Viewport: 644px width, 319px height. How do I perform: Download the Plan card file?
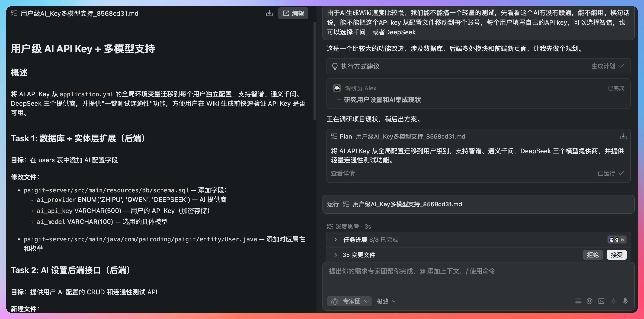tap(623, 136)
